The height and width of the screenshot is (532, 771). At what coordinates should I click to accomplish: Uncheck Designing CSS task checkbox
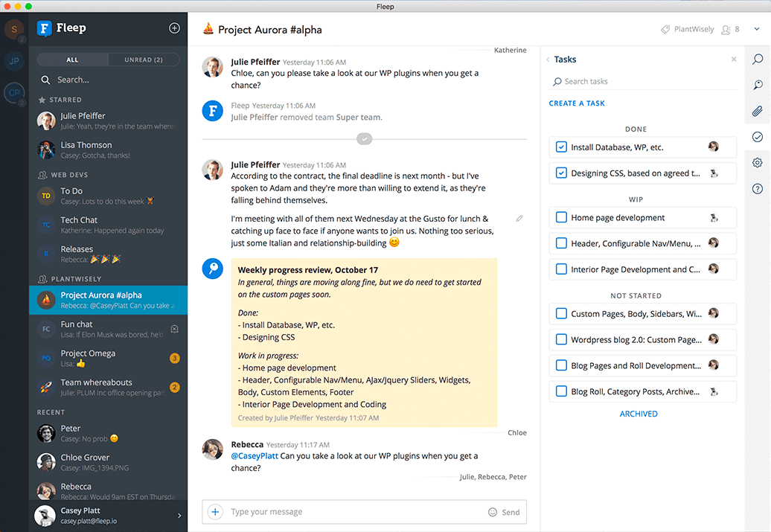coord(561,173)
